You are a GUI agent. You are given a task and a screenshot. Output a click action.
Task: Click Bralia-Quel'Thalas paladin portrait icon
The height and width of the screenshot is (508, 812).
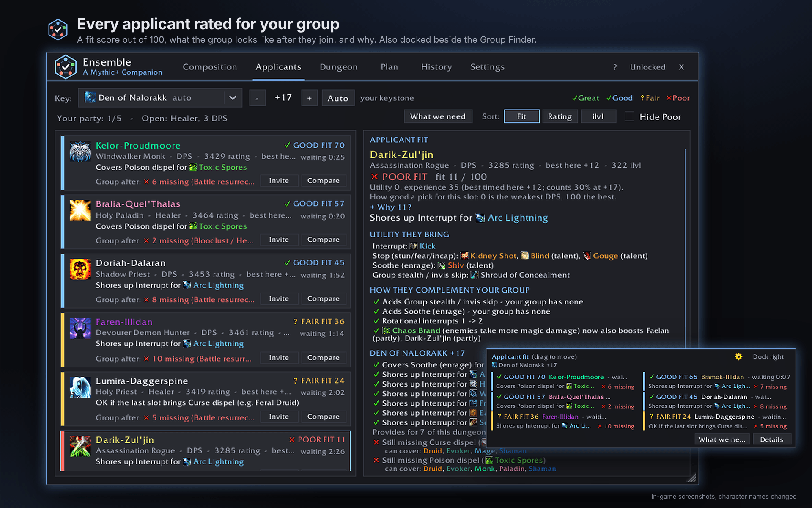coord(80,210)
